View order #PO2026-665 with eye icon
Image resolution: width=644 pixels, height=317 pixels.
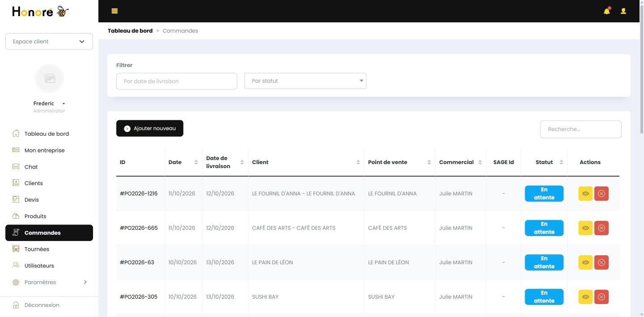point(585,228)
